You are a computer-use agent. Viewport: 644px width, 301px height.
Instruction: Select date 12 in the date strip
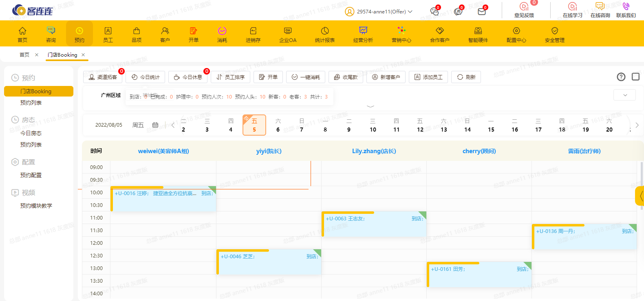(420, 125)
